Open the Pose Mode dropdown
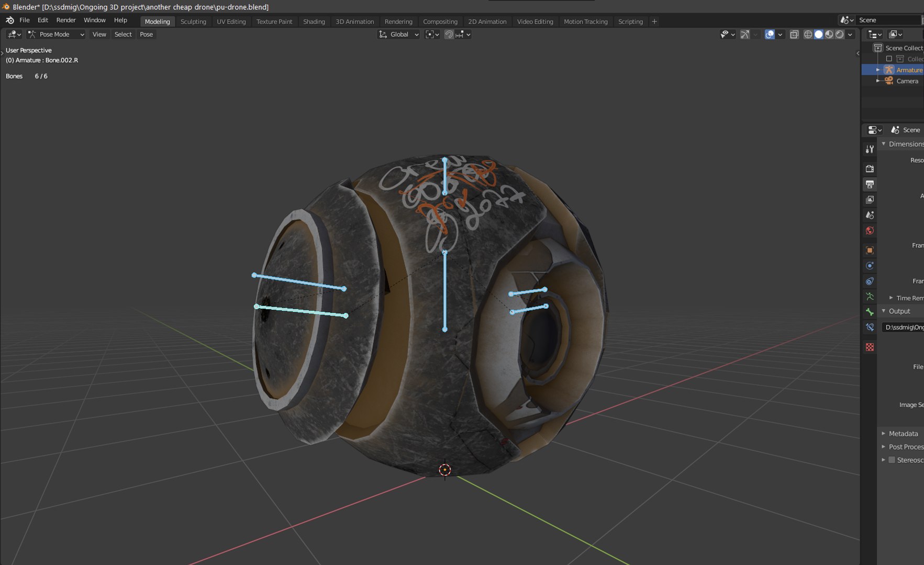 coord(56,35)
